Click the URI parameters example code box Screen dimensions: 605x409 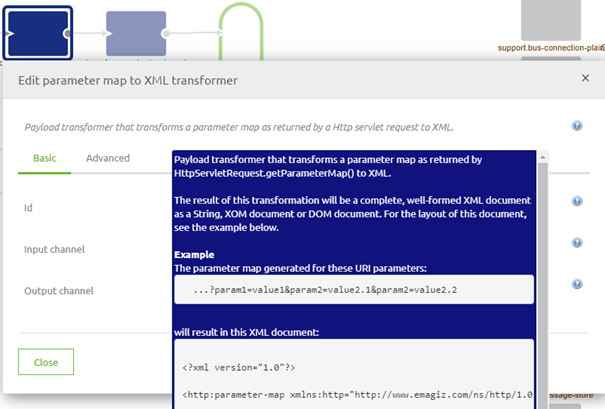[x=354, y=290]
